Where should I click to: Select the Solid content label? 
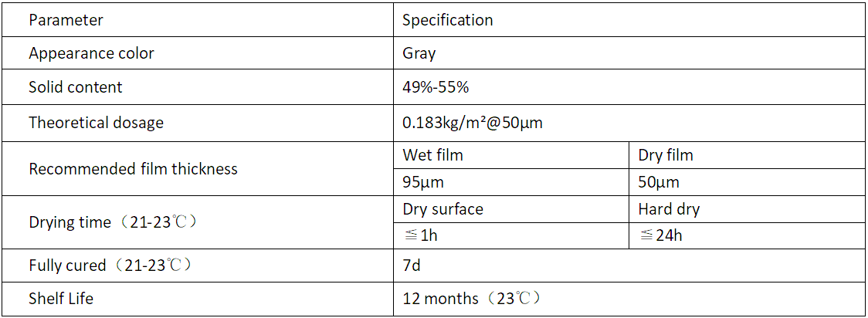(197, 86)
